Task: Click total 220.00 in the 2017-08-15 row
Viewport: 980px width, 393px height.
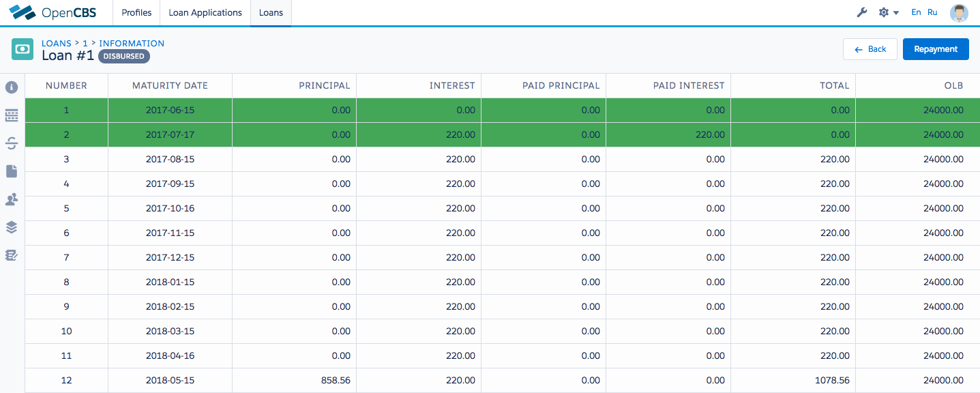Action: [x=835, y=159]
